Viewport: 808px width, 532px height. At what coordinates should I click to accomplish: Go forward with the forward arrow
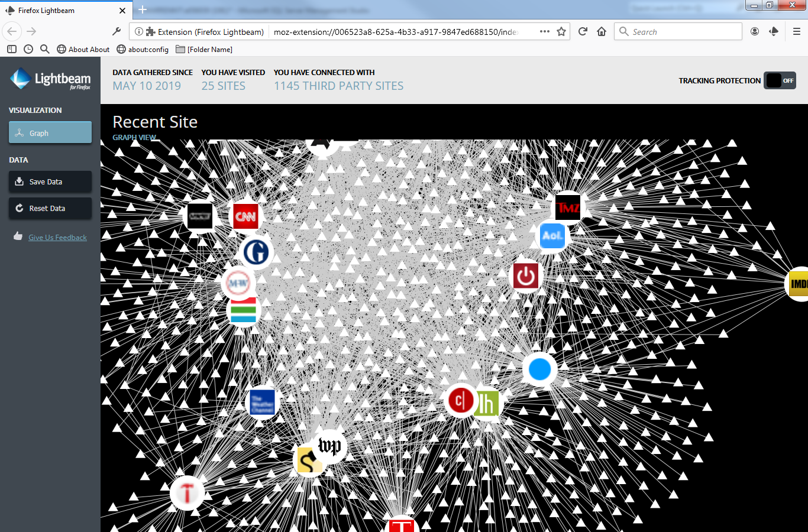coord(31,31)
